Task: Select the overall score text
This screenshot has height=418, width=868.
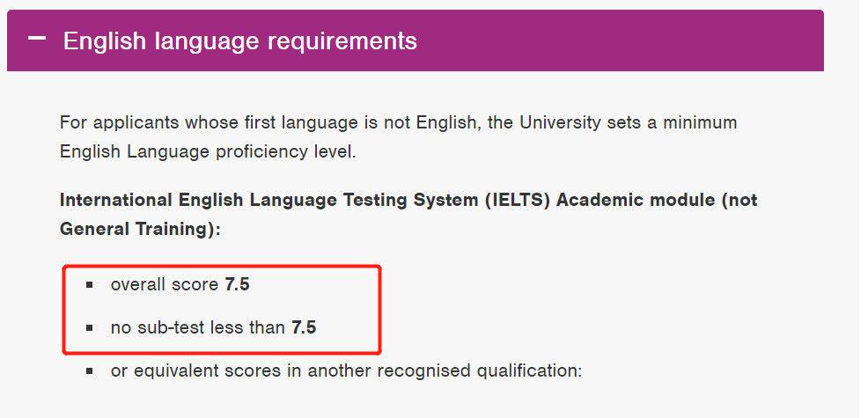Action: [x=165, y=284]
